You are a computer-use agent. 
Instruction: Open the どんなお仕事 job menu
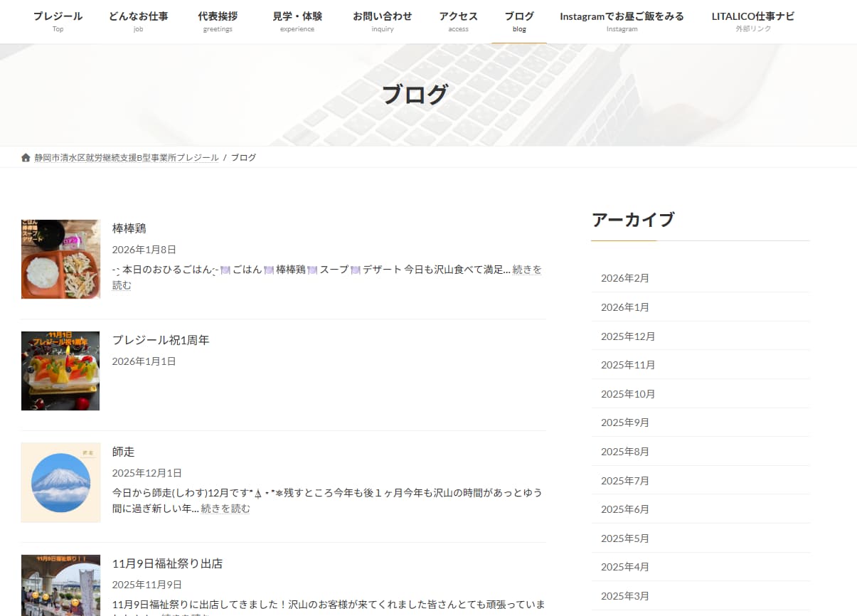coord(139,21)
